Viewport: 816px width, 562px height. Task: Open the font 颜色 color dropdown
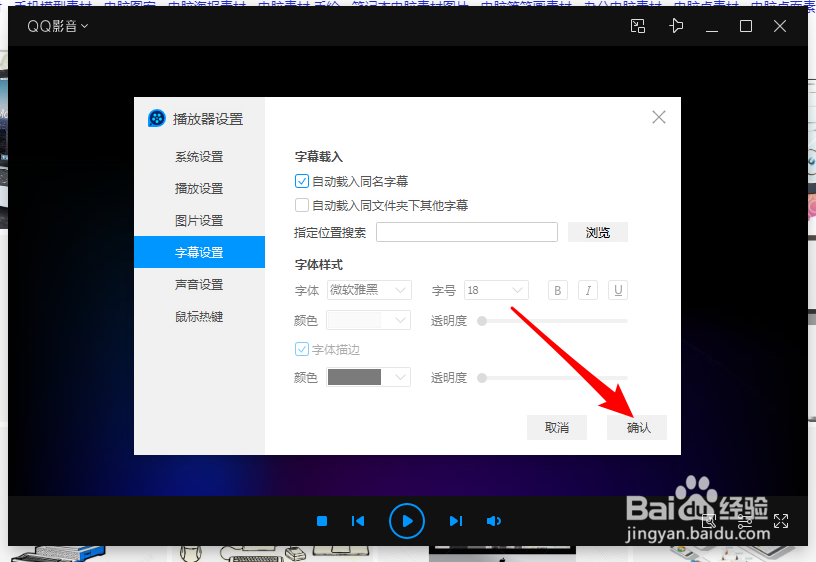(x=368, y=320)
